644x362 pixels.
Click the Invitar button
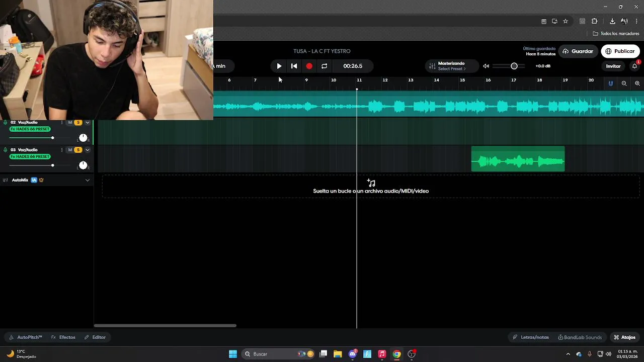pos(613,66)
